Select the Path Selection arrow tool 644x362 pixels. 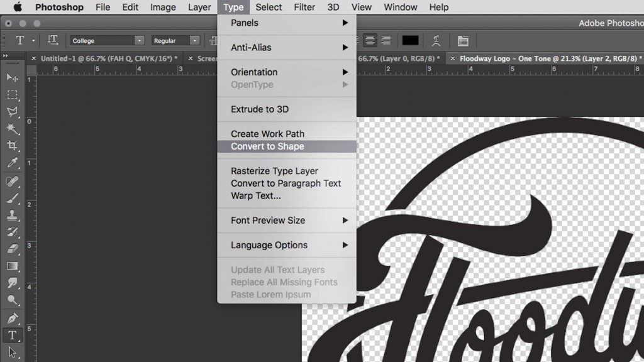tap(13, 352)
